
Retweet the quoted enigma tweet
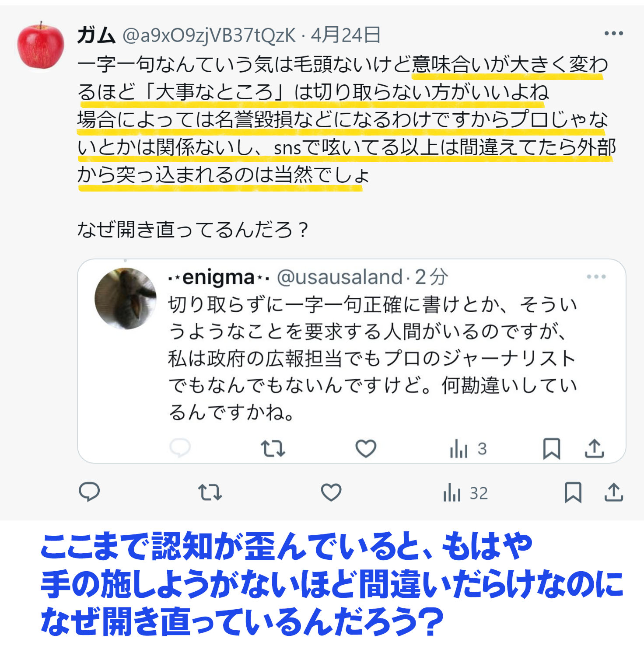point(273,449)
